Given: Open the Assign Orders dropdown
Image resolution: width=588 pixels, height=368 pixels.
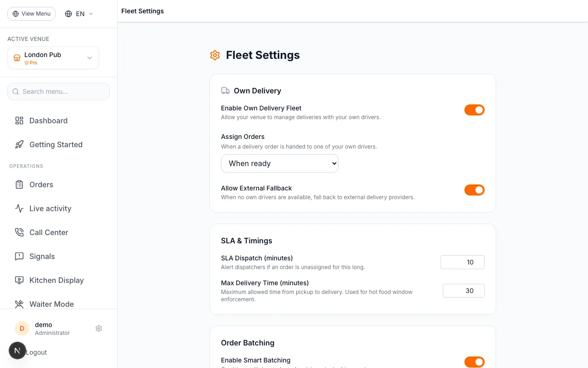Looking at the screenshot, I should 280,163.
